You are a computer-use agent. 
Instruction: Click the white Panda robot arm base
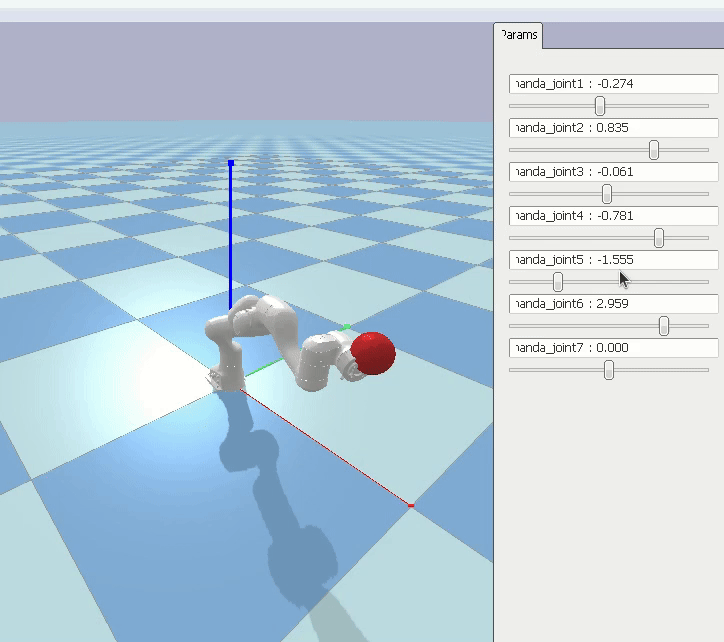point(227,376)
